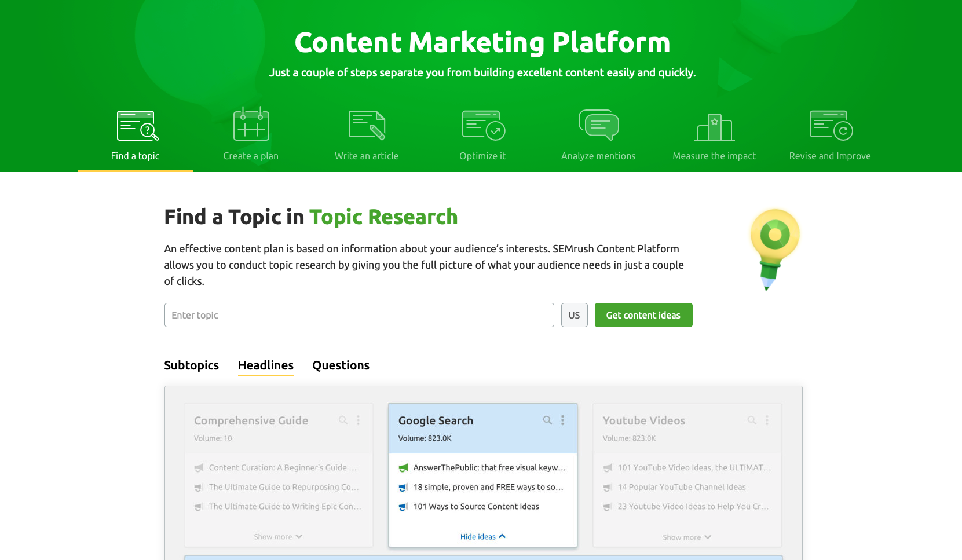This screenshot has width=962, height=560.
Task: Click megaphone icon beside 101 YouTube Video Ideas
Action: click(x=608, y=468)
